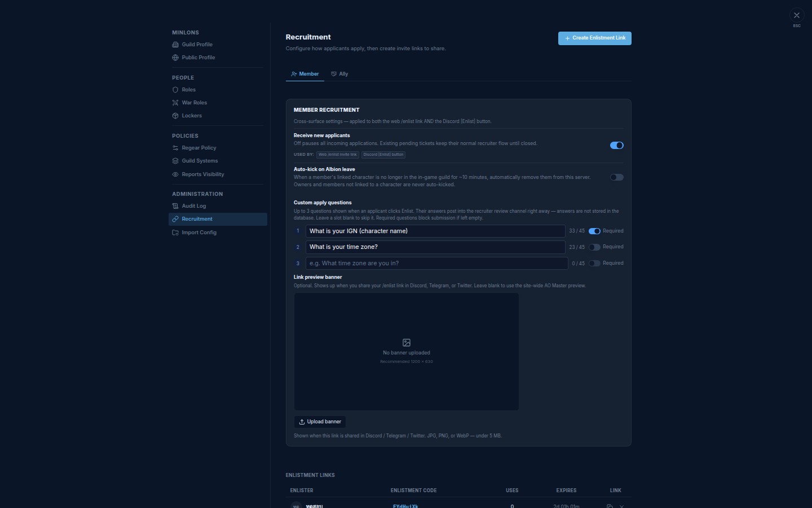Close settings with the X icon
The height and width of the screenshot is (508, 812).
[796, 16]
